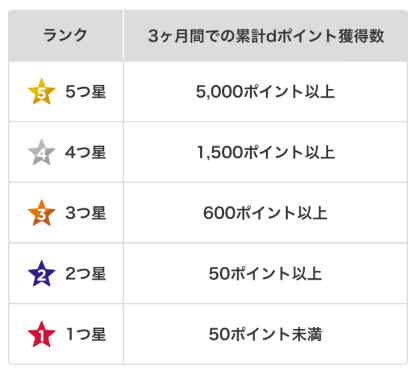Click the 600ポイント以上 cell
Screen dimensions: 413x372
click(x=266, y=213)
